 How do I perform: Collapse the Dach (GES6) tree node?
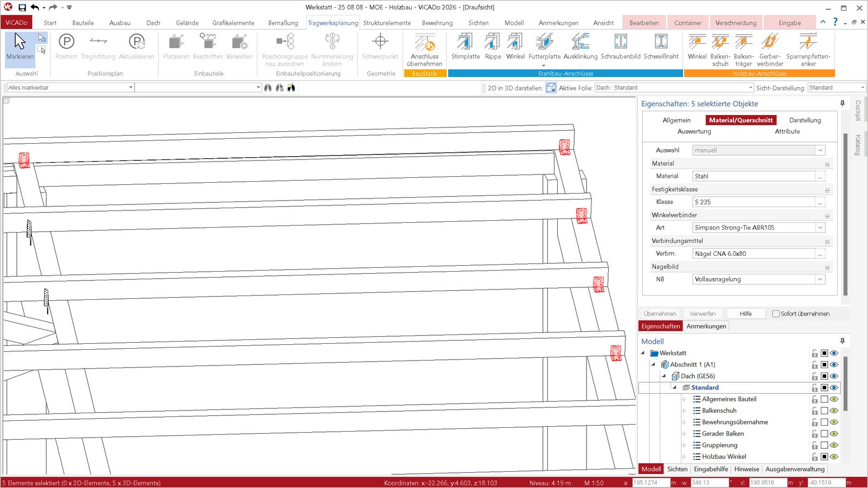tap(664, 376)
